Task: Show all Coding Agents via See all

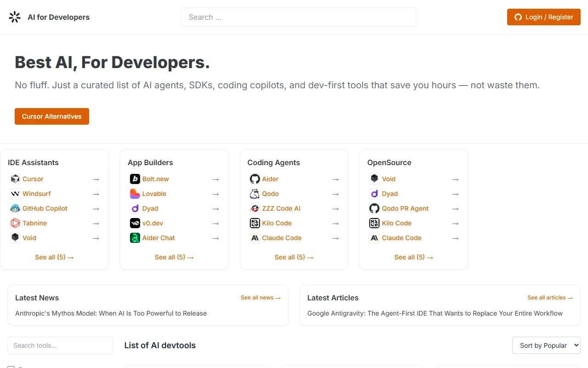Action: coord(294,257)
